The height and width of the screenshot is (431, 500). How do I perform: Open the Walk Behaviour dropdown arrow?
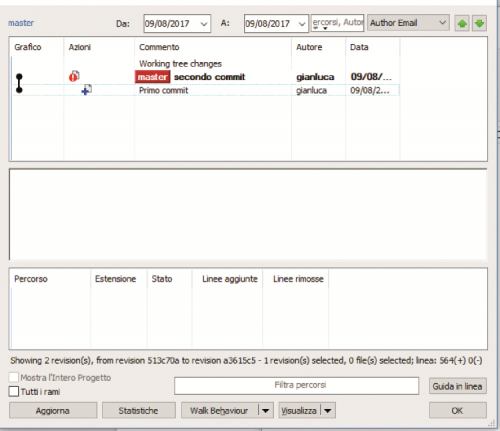[266, 410]
